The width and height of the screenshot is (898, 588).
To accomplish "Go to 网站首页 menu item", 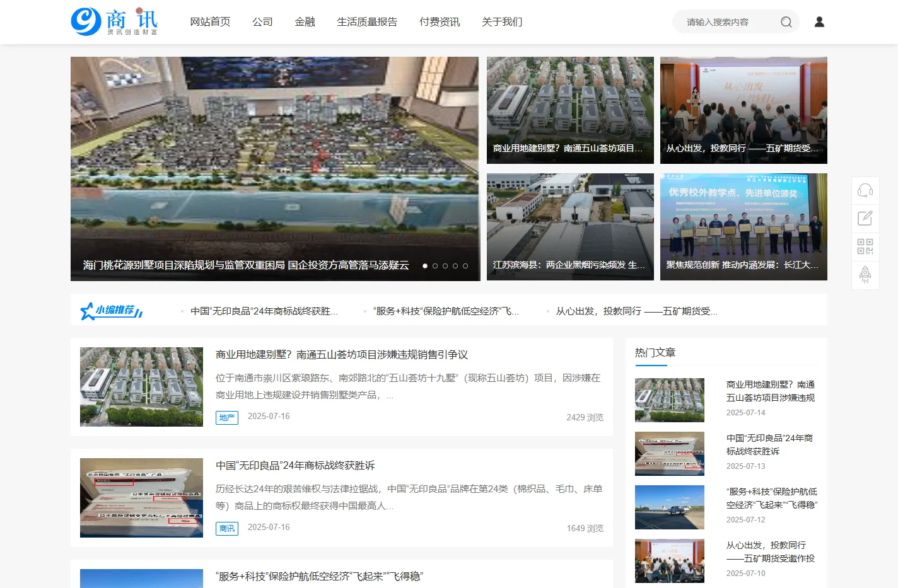I will click(x=210, y=22).
